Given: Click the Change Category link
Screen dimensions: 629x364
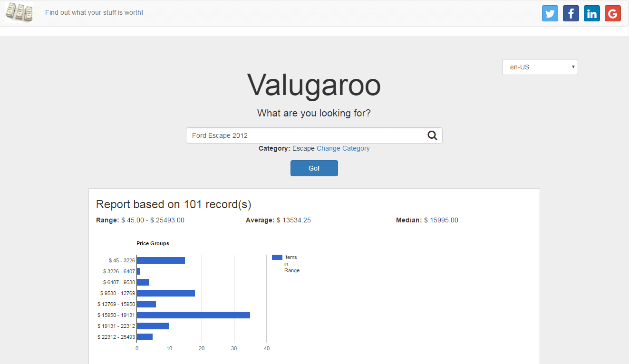Looking at the screenshot, I should click(x=343, y=148).
